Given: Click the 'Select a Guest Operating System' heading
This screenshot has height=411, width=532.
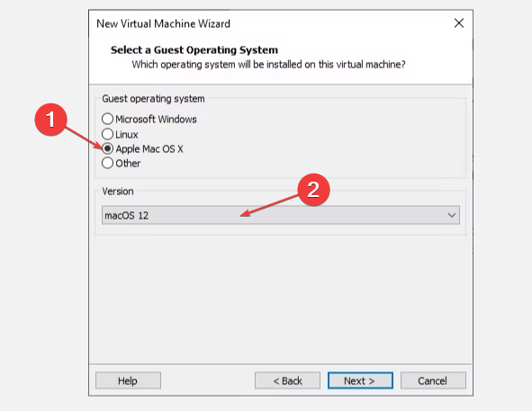Looking at the screenshot, I should 194,49.
